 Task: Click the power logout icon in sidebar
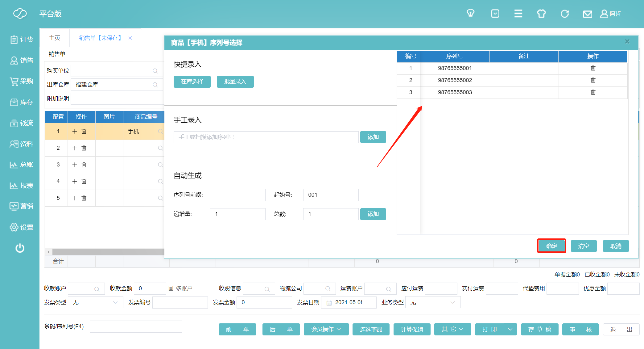(x=20, y=248)
